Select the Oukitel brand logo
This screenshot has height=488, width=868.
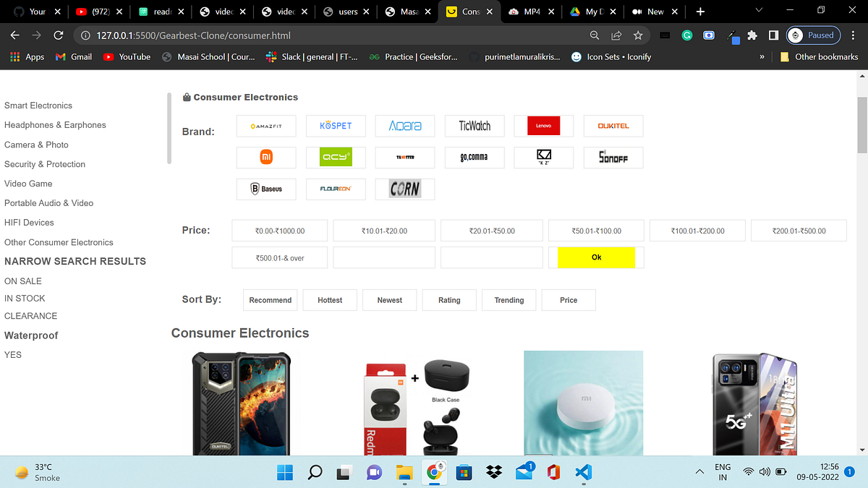click(x=613, y=126)
